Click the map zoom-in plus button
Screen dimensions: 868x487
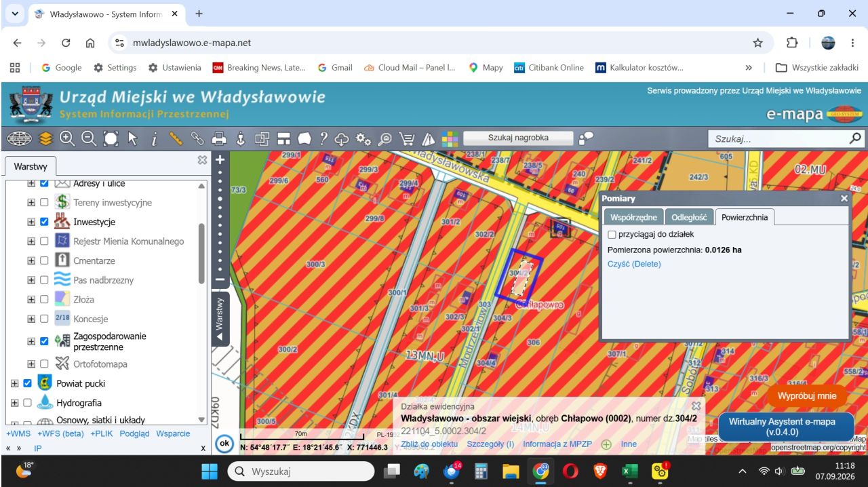tap(219, 160)
